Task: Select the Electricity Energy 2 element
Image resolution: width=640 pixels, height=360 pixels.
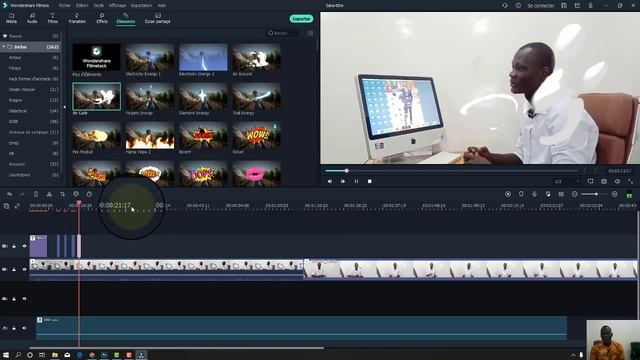Action: point(203,58)
